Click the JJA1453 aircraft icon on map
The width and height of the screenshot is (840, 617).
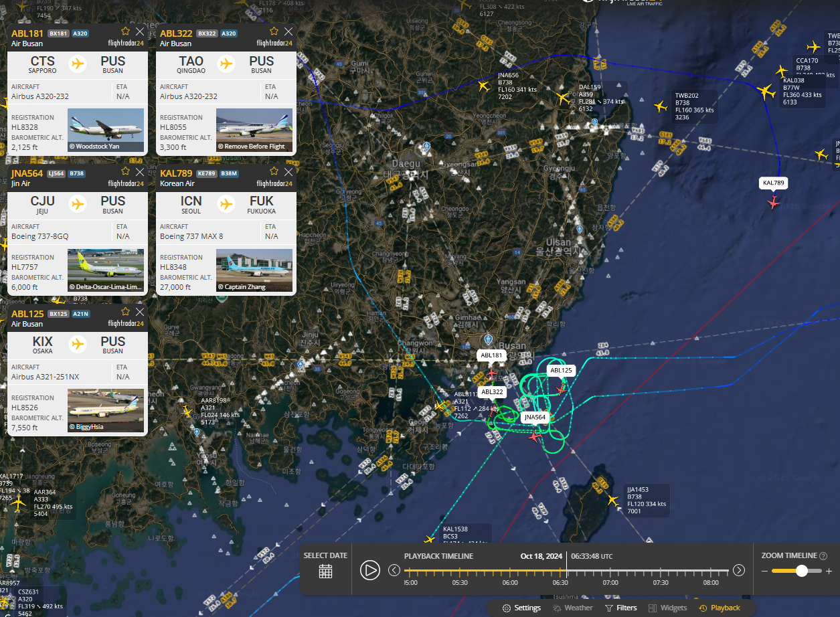pyautogui.click(x=612, y=500)
